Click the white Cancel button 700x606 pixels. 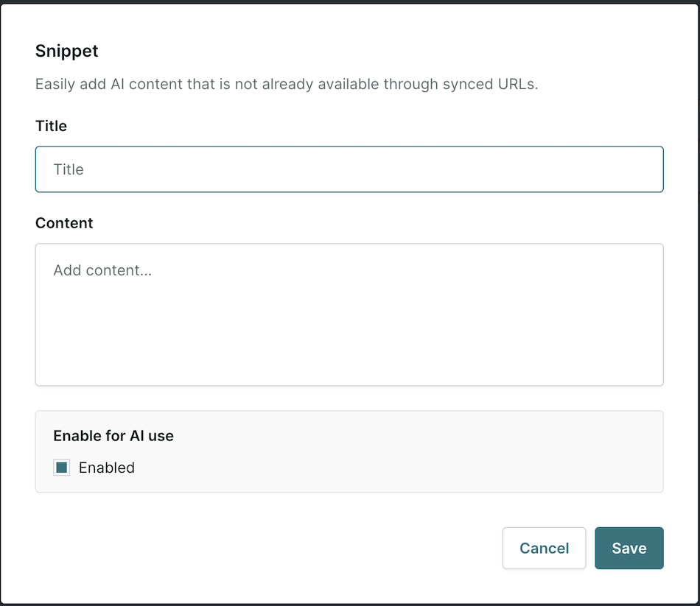545,548
